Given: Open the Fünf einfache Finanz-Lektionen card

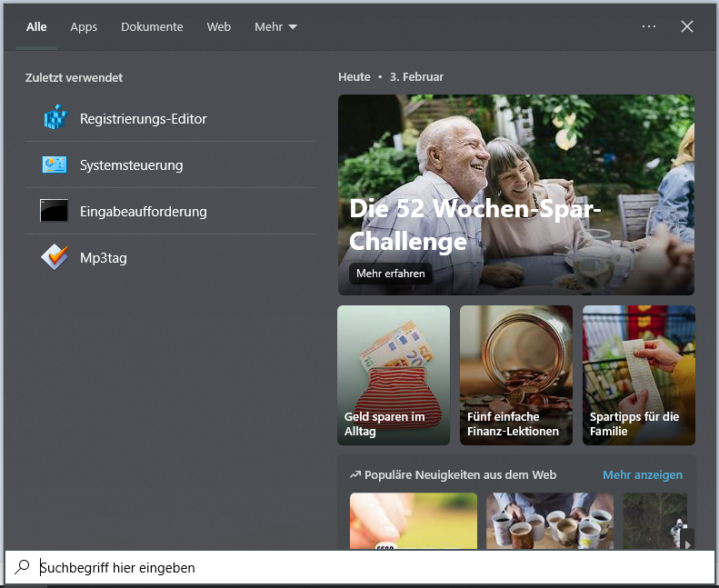Looking at the screenshot, I should click(x=516, y=374).
